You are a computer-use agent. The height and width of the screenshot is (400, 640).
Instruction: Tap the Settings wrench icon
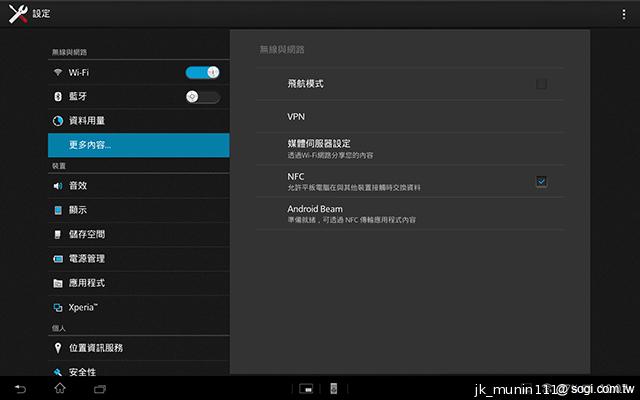(x=18, y=14)
